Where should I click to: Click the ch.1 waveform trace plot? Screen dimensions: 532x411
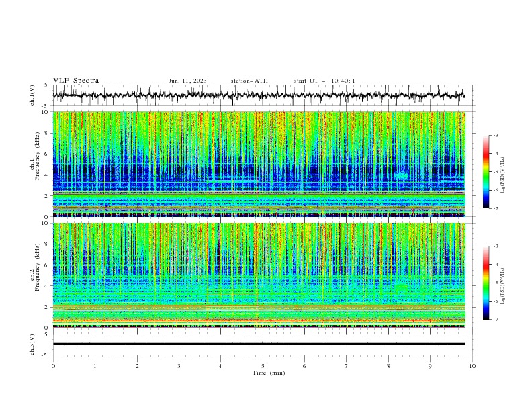(259, 95)
